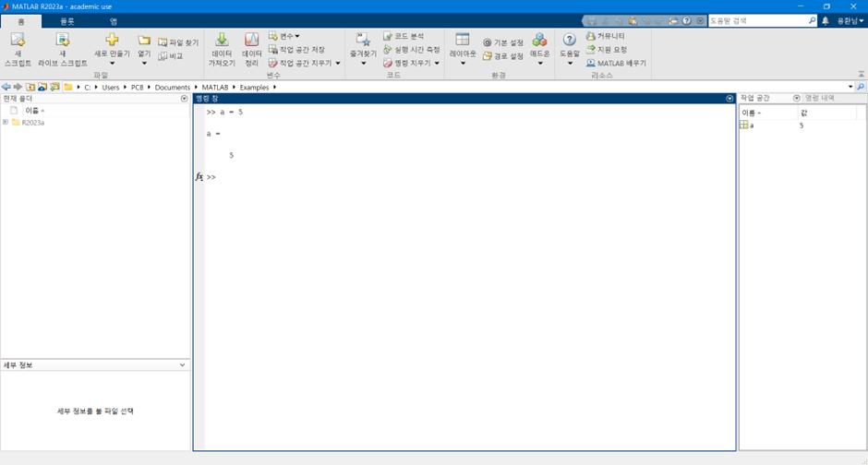Image resolution: width=868 pixels, height=465 pixels.
Task: Open 커뮤니티 (Community) link
Action: pos(605,36)
